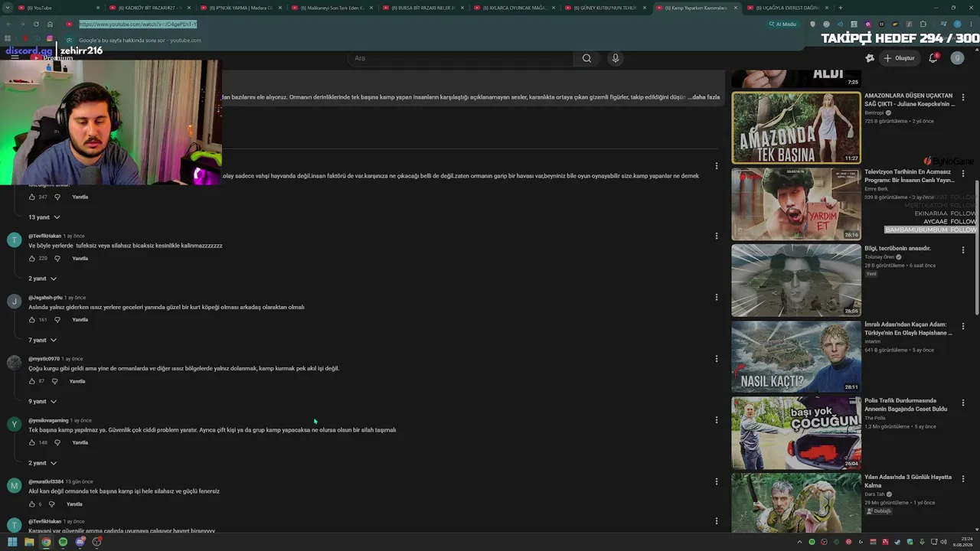Open more options for İmralı Adası'ndan Kaçan Adam video
This screenshot has height=551, width=980.
pos(963,326)
